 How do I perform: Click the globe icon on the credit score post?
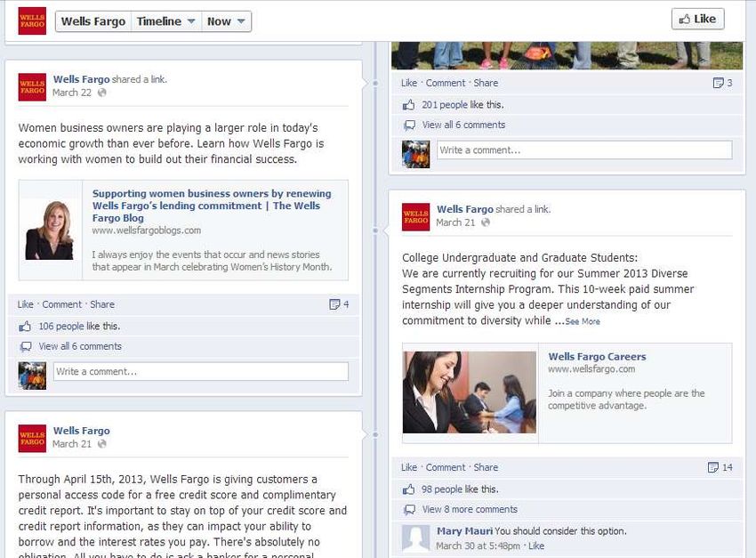point(101,444)
